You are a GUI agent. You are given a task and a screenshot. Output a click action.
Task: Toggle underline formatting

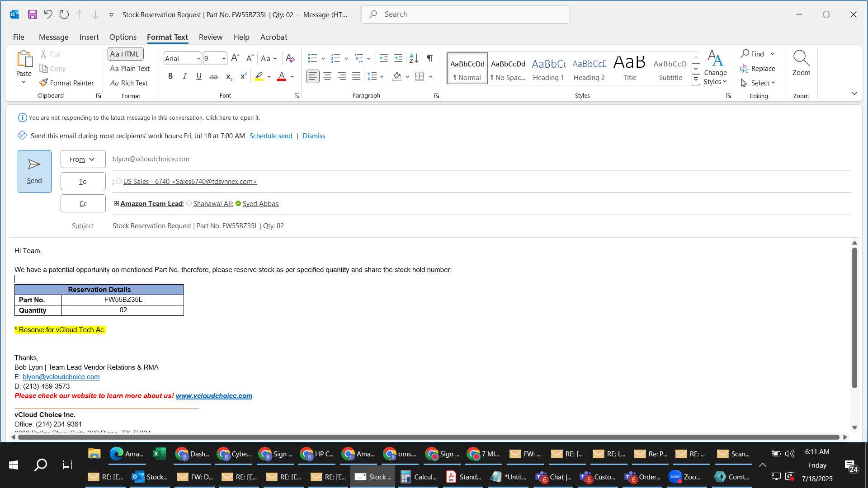(x=199, y=76)
